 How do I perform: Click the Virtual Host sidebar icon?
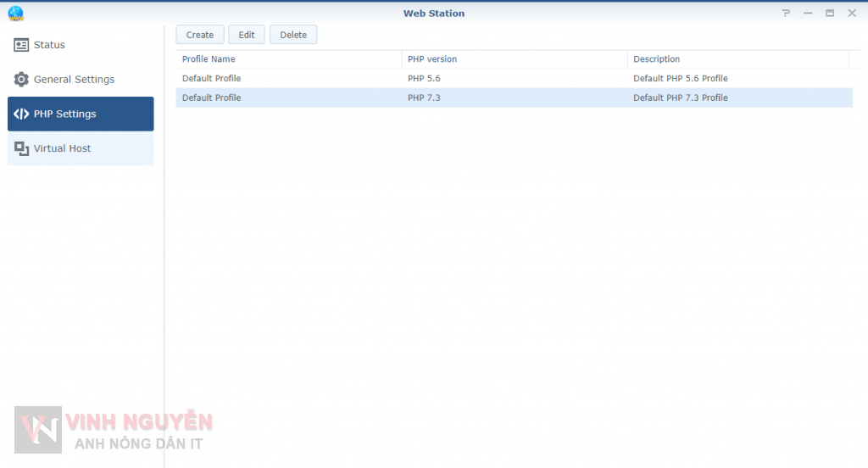click(21, 148)
